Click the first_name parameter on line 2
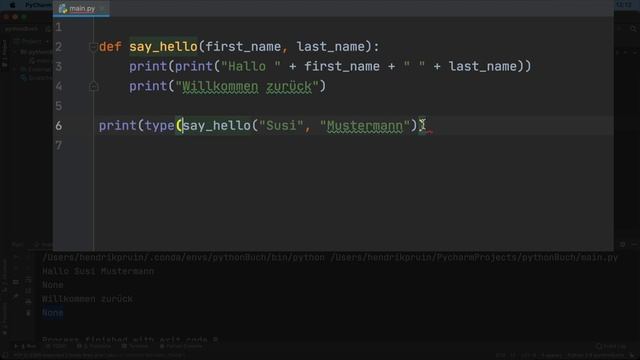Viewport: 640px width, 360px height. (243, 47)
